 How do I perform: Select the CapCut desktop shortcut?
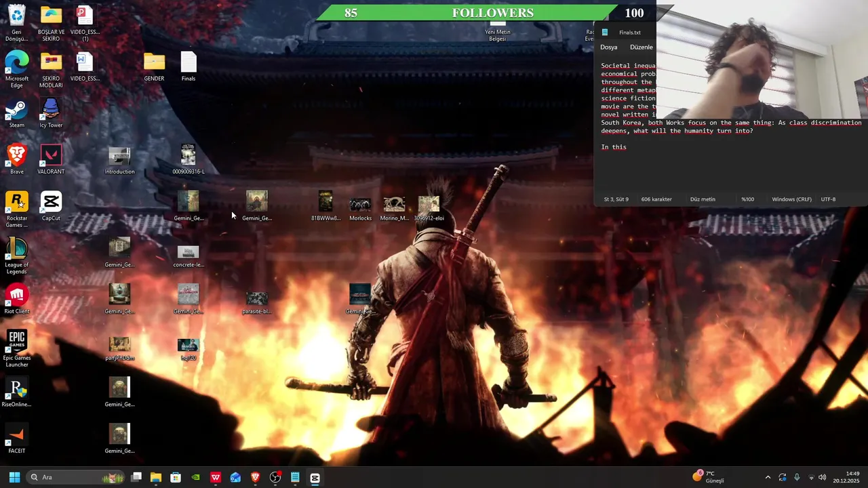(51, 206)
